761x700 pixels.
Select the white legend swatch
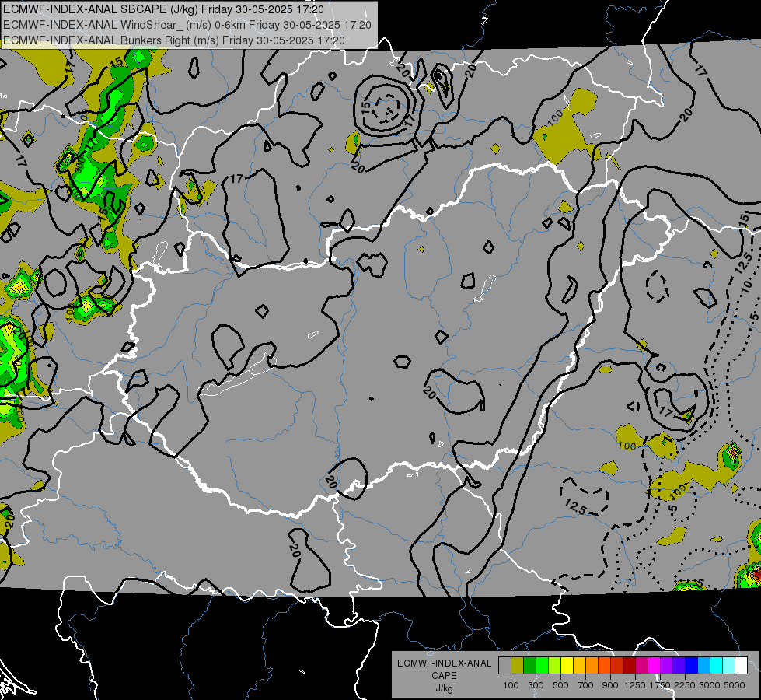point(742,666)
